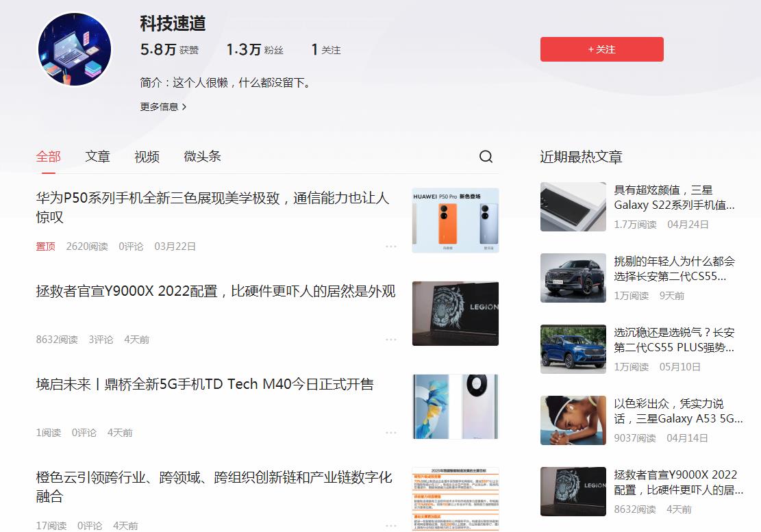
Task: Click the LEGION tiger laptop thumbnail in feed
Action: click(456, 314)
